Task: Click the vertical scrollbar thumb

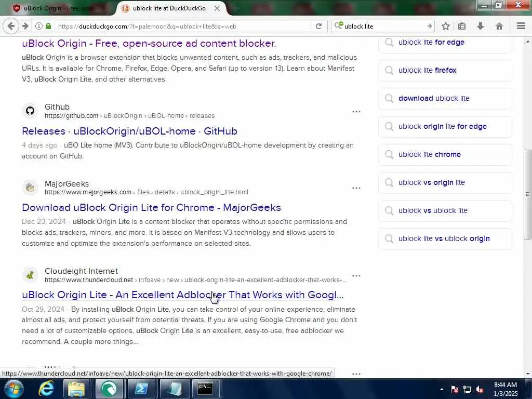Action: [527, 194]
